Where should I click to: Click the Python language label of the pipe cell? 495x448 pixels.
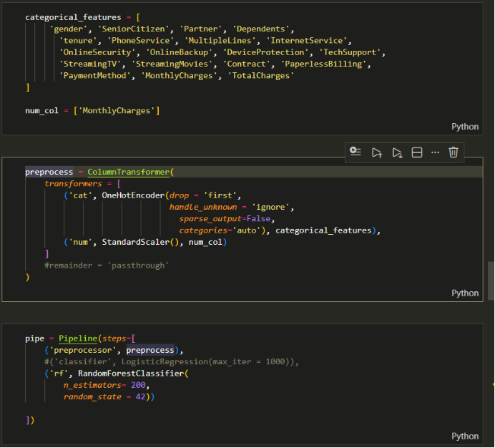click(465, 437)
